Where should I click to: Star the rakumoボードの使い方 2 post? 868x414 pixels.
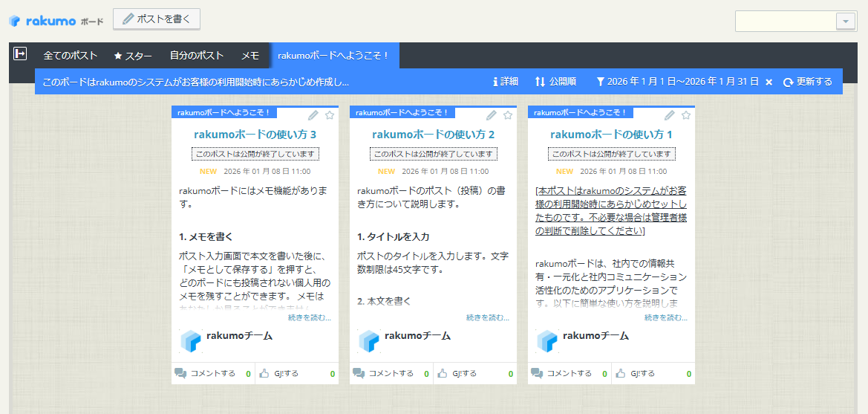click(508, 114)
